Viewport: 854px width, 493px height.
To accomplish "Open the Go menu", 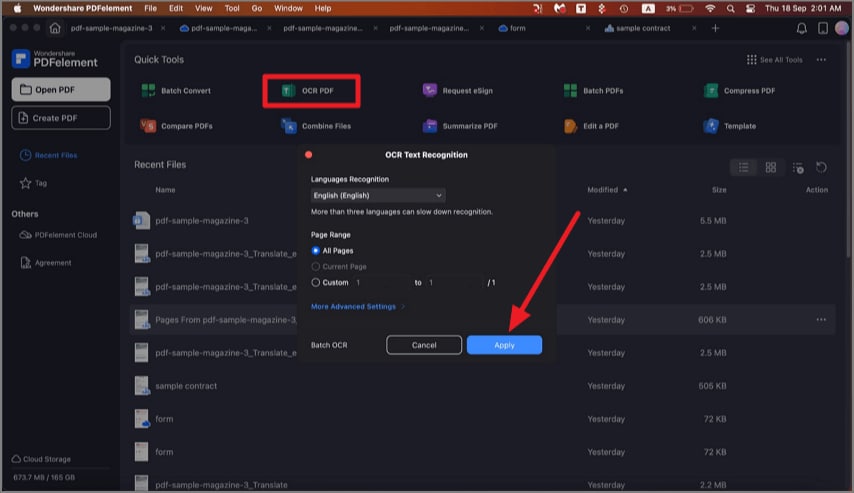I will tap(257, 8).
